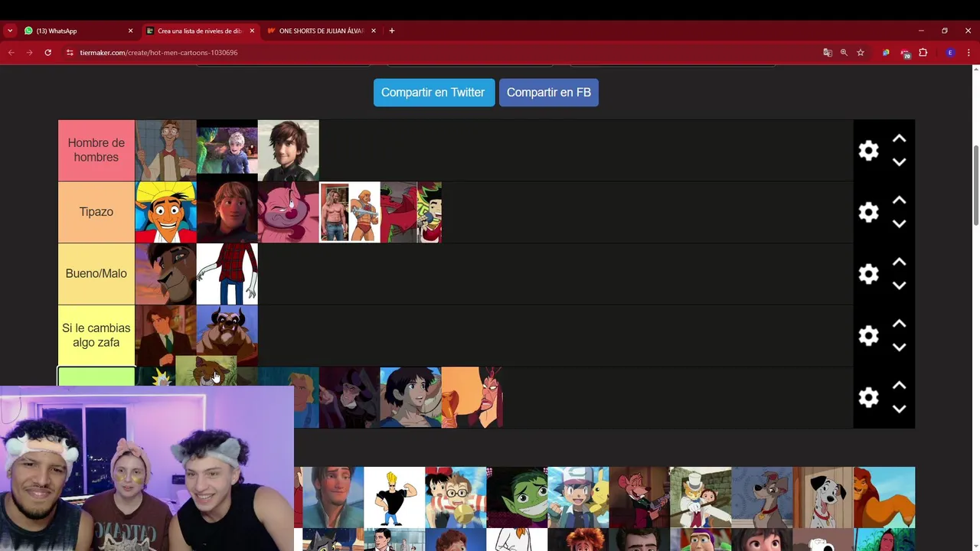Move Si le cambias algo zafa tier down
Image resolution: width=980 pixels, height=551 pixels.
click(x=900, y=347)
